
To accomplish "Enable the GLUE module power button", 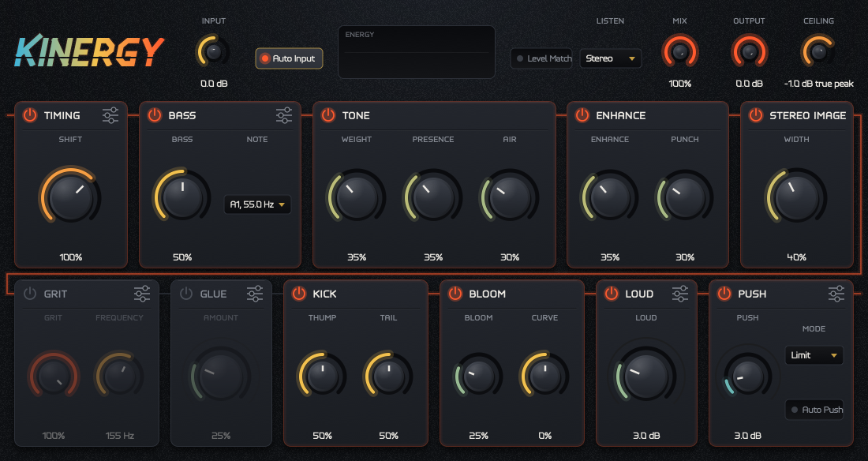I will 186,294.
